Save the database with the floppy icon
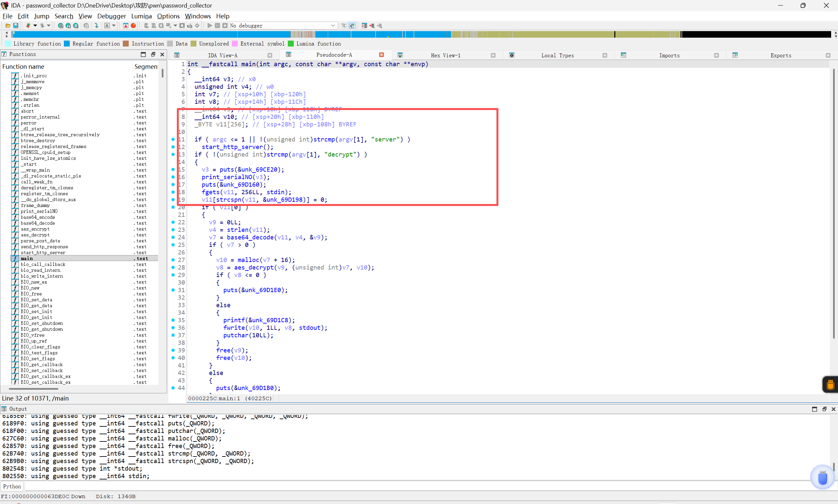 (x=16, y=26)
